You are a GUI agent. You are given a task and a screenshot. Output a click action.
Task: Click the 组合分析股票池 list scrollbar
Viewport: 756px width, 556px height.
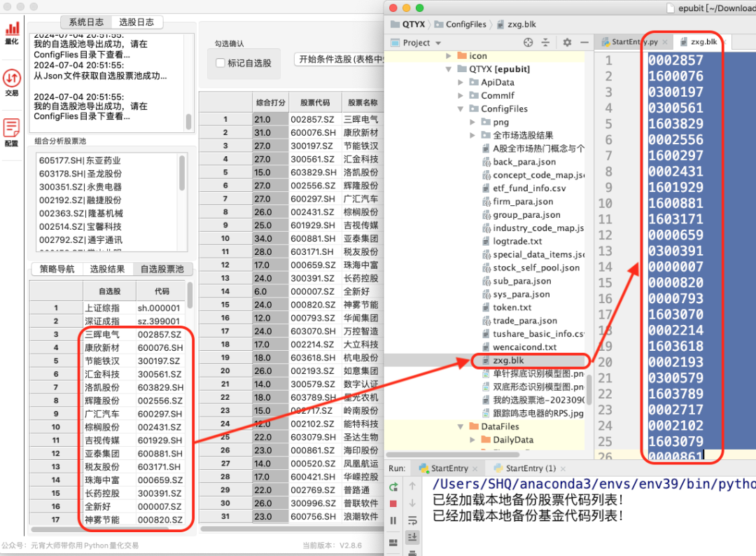(182, 173)
